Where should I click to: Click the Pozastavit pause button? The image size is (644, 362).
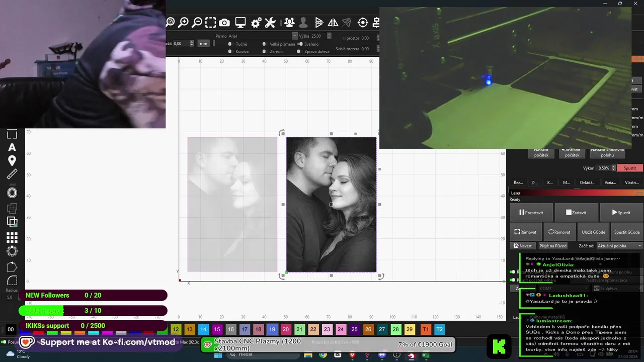pyautogui.click(x=531, y=213)
